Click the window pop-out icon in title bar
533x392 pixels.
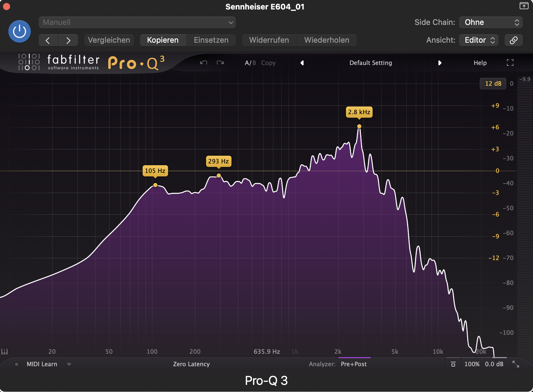tap(524, 6)
